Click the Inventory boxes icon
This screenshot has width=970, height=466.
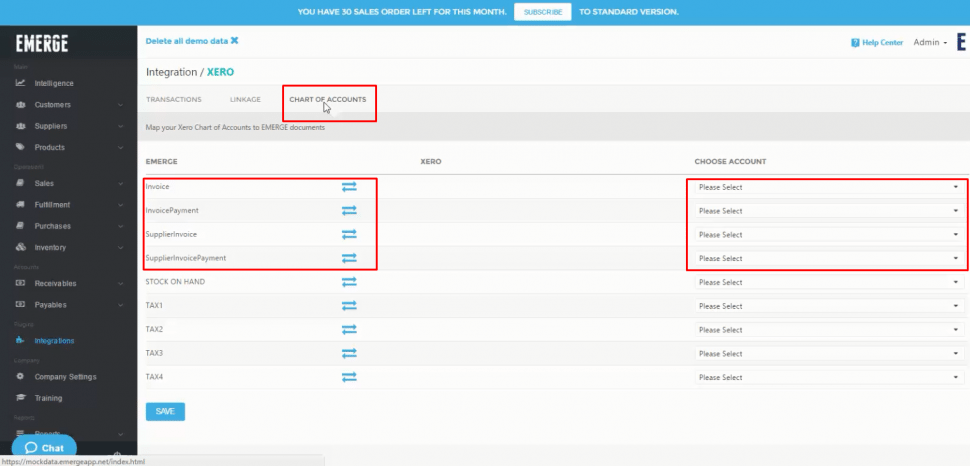[x=20, y=247]
